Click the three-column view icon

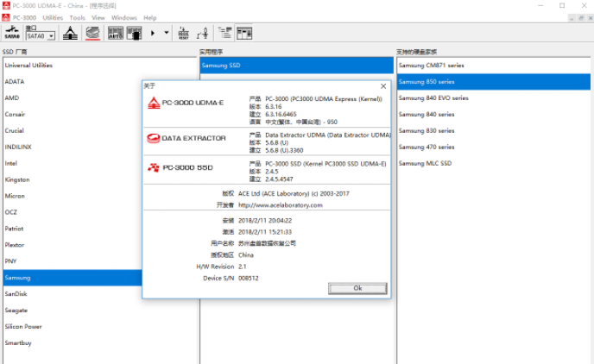[x=244, y=33]
